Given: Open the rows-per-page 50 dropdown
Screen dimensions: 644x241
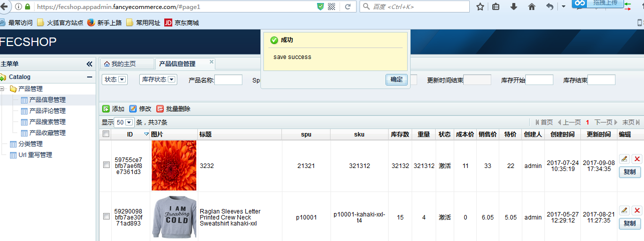Looking at the screenshot, I should click(124, 122).
